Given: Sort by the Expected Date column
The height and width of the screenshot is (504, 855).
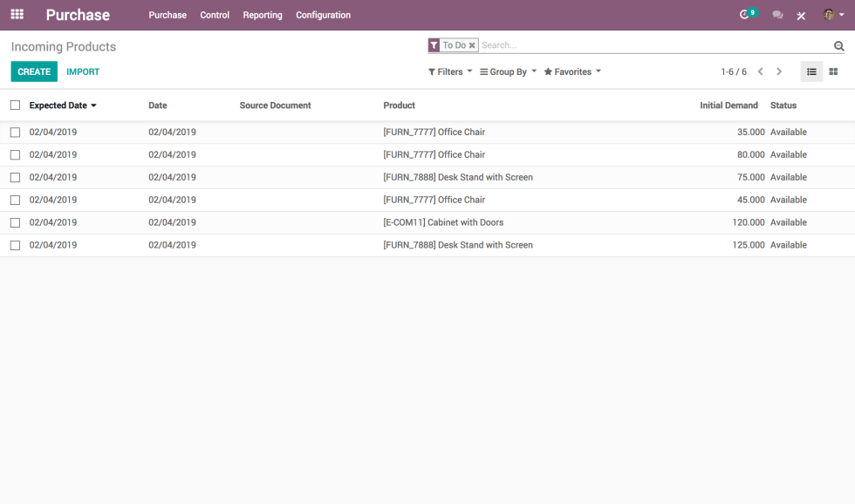Looking at the screenshot, I should point(57,105).
